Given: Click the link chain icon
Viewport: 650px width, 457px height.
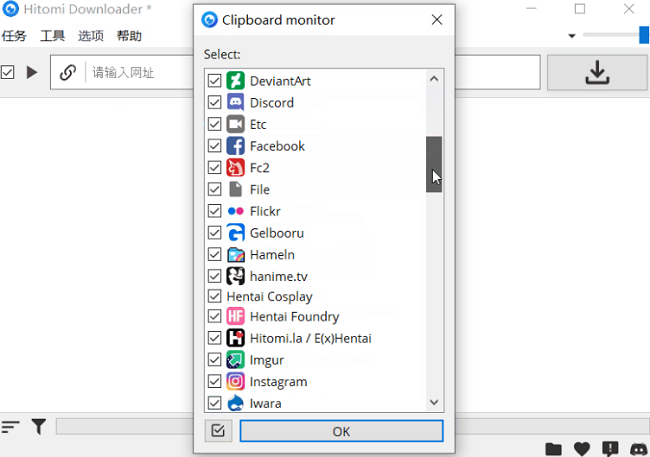Looking at the screenshot, I should pos(68,72).
